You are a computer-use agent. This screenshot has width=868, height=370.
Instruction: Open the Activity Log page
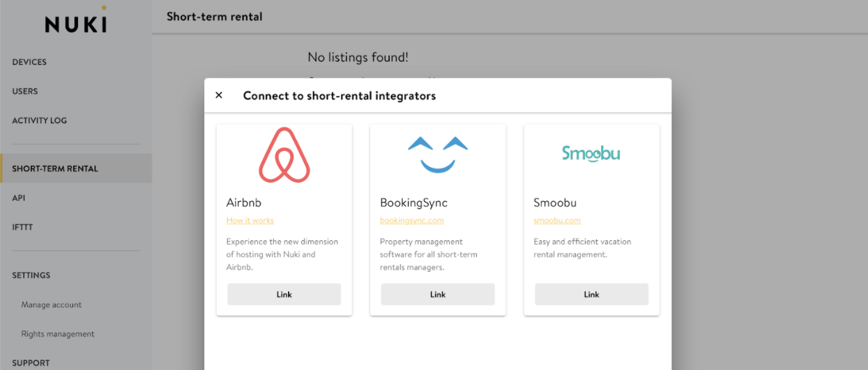pos(40,121)
